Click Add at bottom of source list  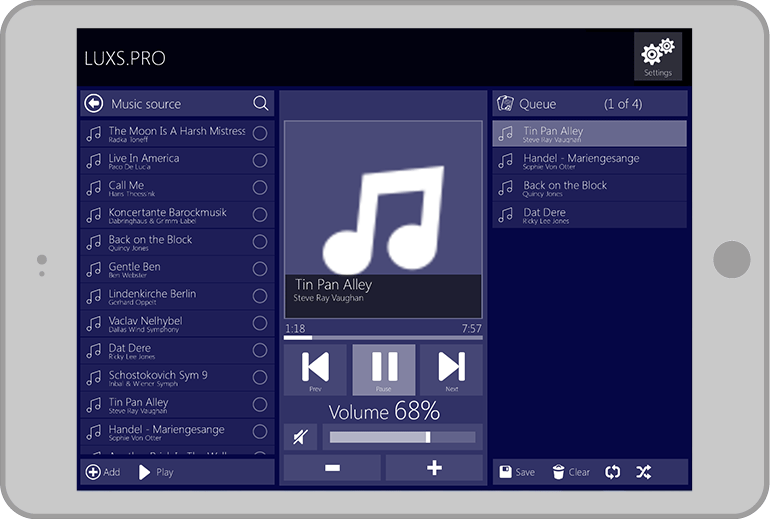[x=103, y=472]
